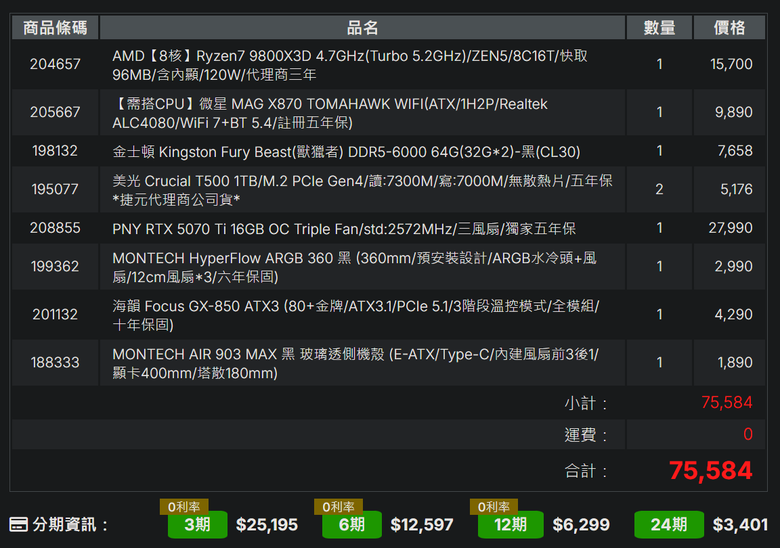The width and height of the screenshot is (780, 548).
Task: Click the 數量 column header
Action: 659,27
